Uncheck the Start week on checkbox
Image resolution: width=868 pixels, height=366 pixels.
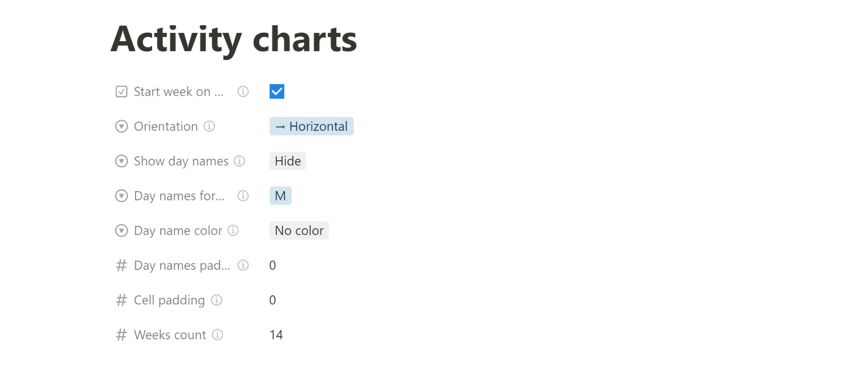click(276, 91)
